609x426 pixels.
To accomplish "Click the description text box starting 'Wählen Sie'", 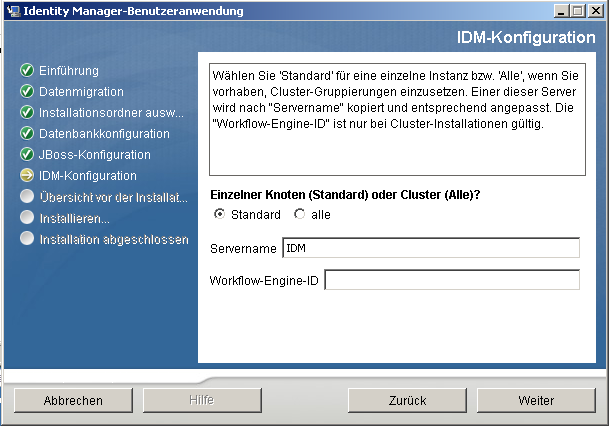I will click(x=397, y=120).
